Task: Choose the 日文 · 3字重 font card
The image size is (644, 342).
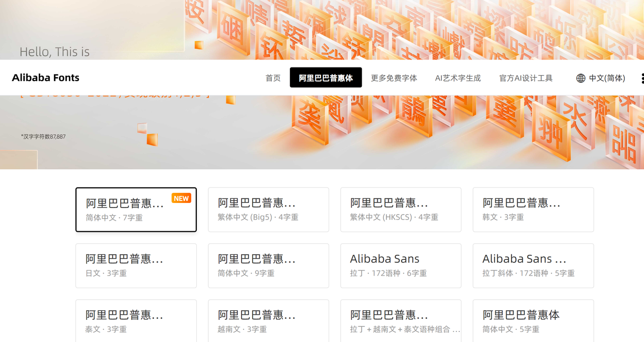Action: tap(136, 265)
